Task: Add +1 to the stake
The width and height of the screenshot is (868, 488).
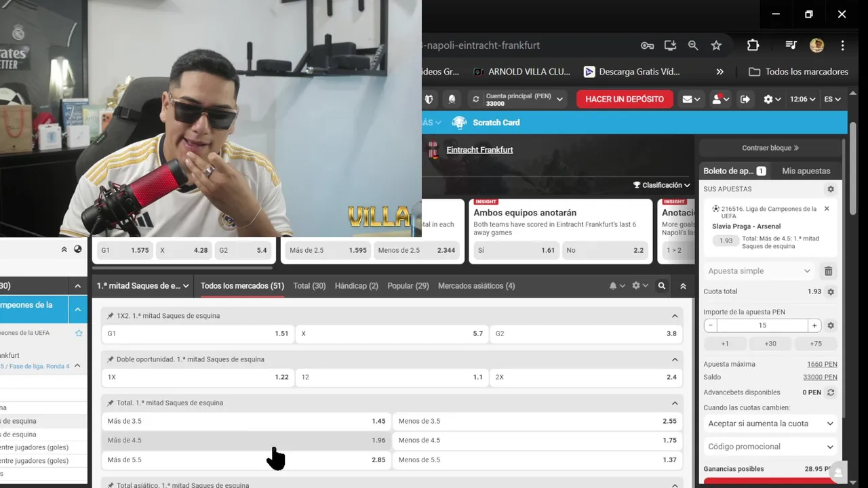Action: click(x=725, y=344)
